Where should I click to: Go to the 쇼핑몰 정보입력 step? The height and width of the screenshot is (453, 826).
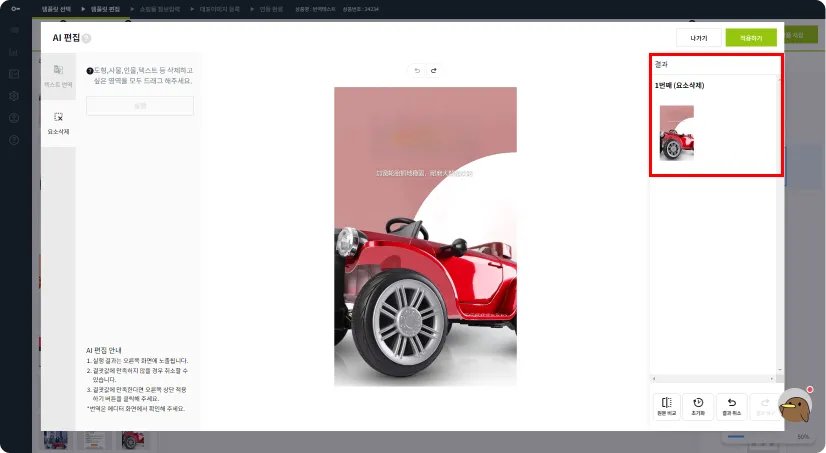[x=160, y=9]
